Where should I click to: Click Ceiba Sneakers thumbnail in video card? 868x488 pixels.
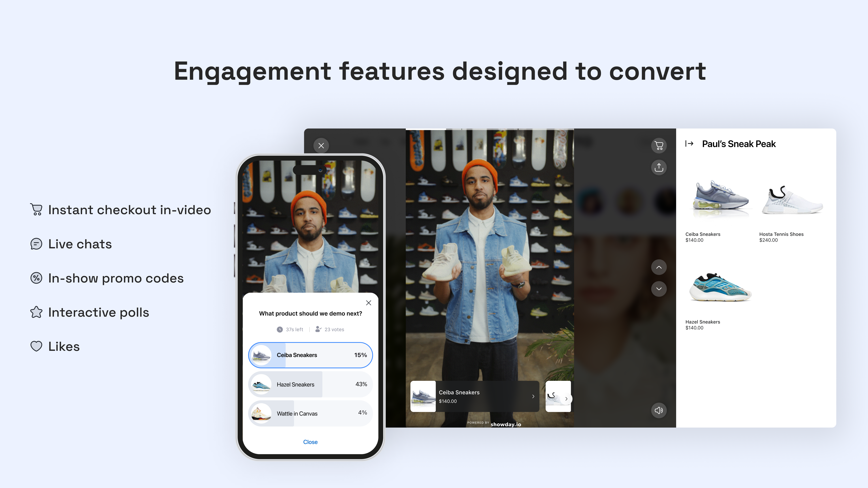click(x=423, y=396)
